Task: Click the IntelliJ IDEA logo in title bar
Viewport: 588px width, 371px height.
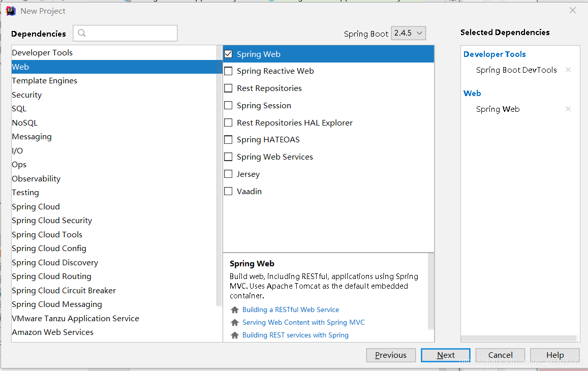Action: tap(11, 11)
